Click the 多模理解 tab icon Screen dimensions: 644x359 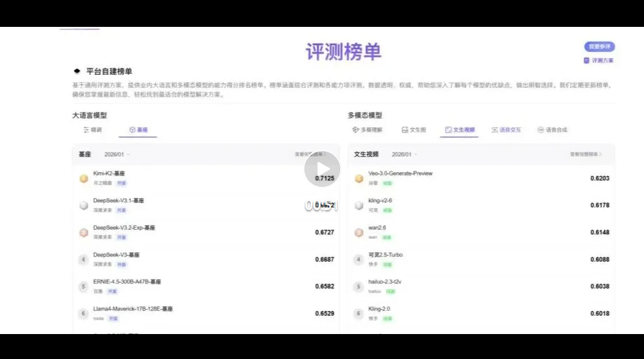click(356, 130)
